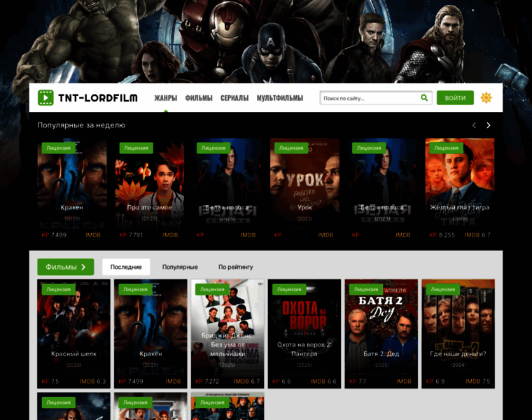Click Лицензия badge on Урок poster
This screenshot has width=532, height=420.
tap(291, 148)
